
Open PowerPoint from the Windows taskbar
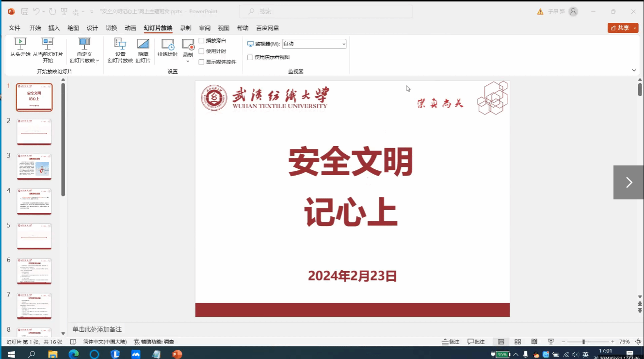(177, 354)
